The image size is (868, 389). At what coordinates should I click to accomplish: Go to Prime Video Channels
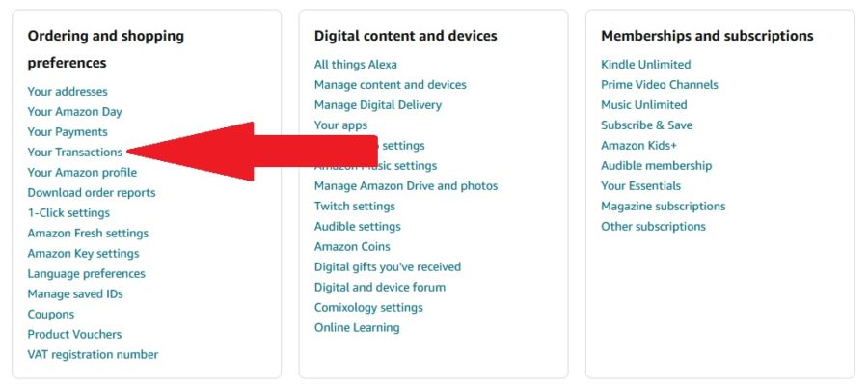(660, 85)
